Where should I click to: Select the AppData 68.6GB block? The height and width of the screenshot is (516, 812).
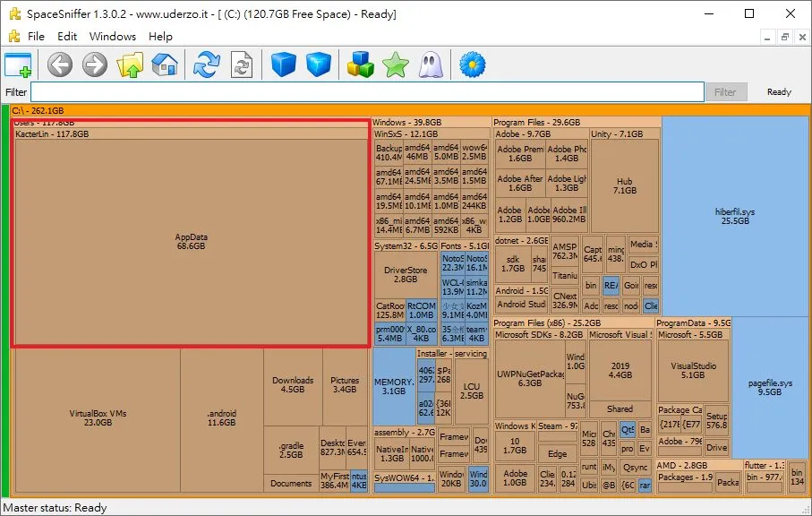tap(191, 241)
